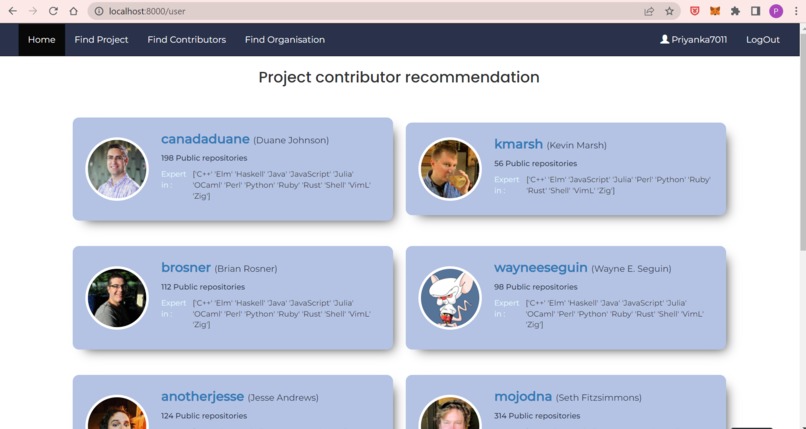Open kmarsh profile link
The image size is (806, 429).
[518, 144]
